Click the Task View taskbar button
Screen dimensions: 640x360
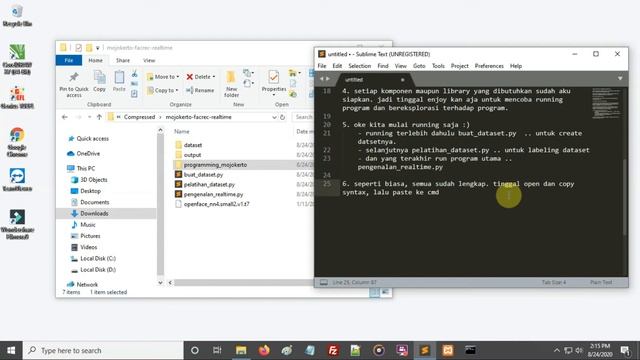pyautogui.click(x=217, y=350)
